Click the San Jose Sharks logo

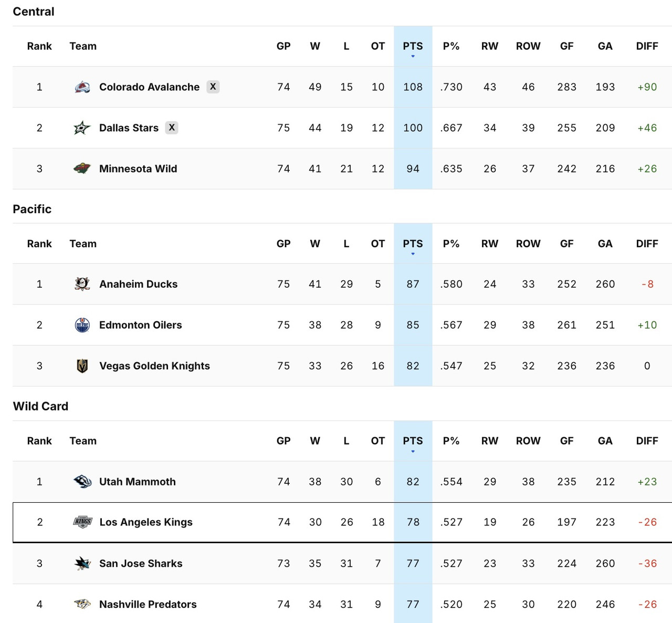[x=82, y=563]
